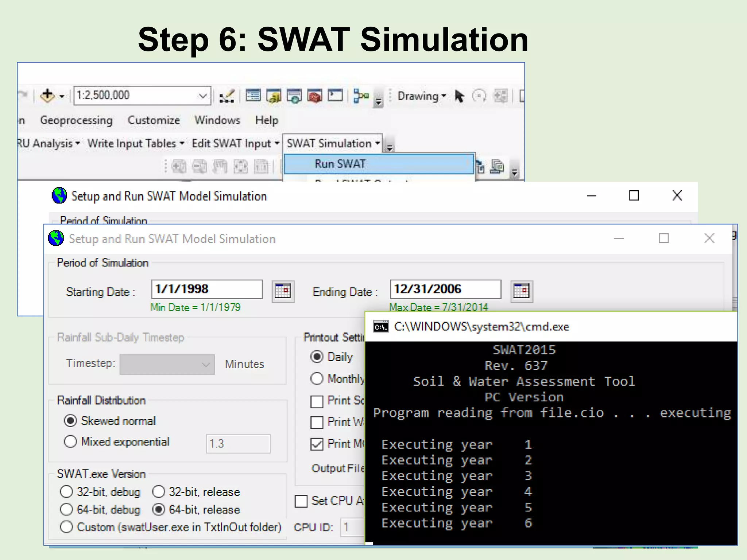Select the Monthly printout setting
The width and height of the screenshot is (747, 560).
317,378
